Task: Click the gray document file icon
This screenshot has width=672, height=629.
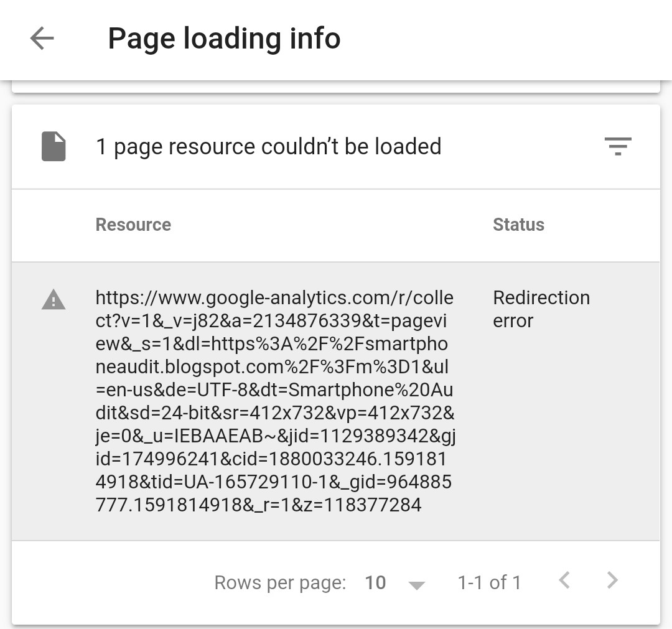Action: click(x=54, y=147)
